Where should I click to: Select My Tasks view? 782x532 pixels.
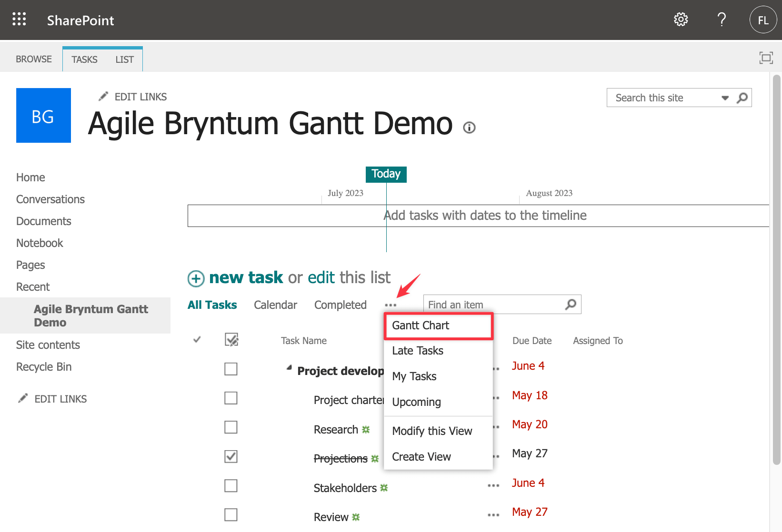pyautogui.click(x=438, y=376)
